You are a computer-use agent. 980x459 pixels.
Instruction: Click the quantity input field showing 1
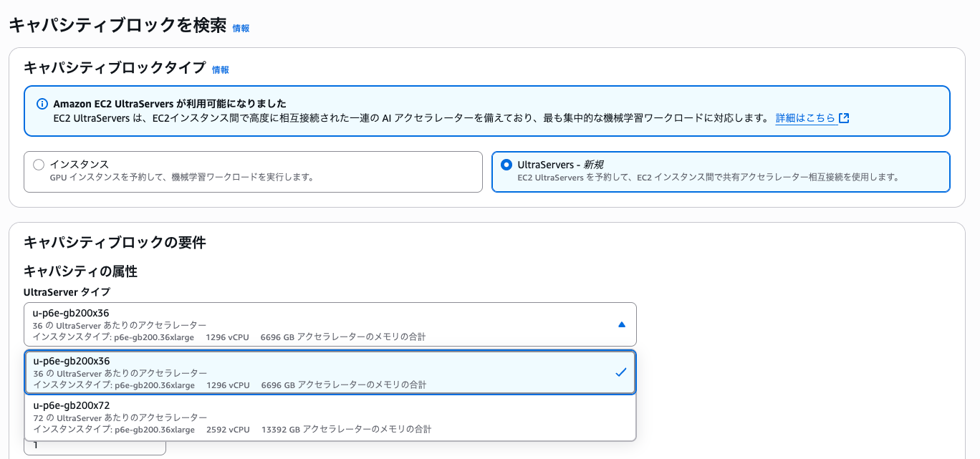click(95, 447)
